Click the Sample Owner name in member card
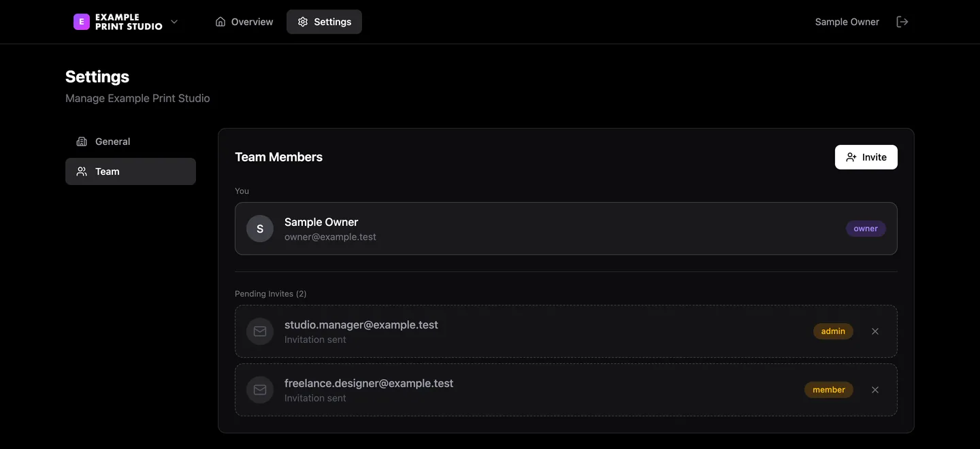Viewport: 980px width, 449px height. 321,222
